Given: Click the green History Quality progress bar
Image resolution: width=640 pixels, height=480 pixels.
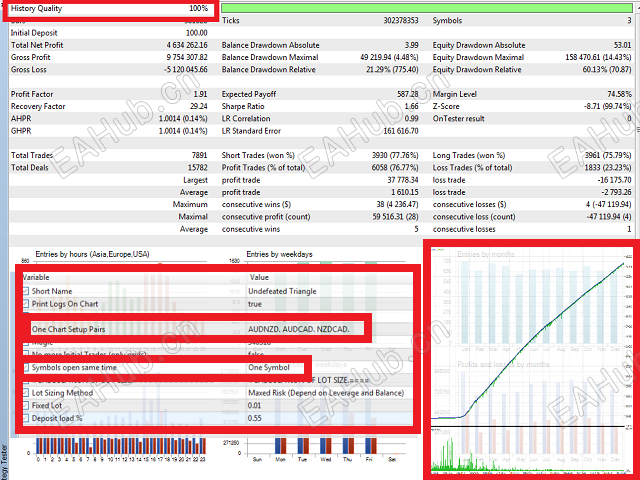Looking at the screenshot, I should pos(427,8).
